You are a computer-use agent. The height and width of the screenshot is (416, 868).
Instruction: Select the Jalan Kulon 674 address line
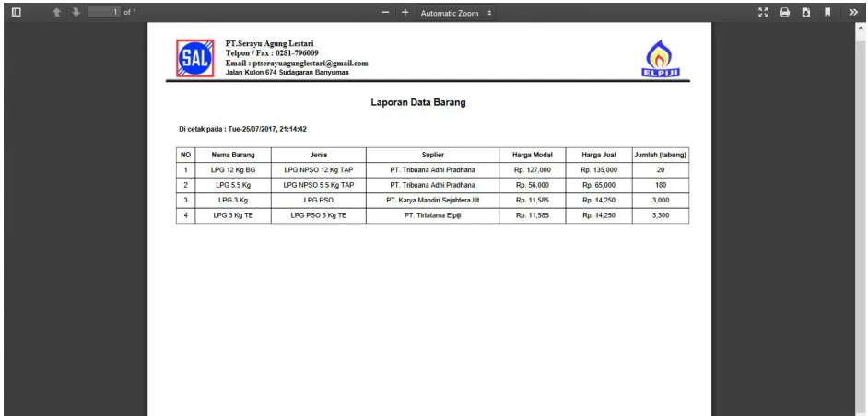[x=287, y=73]
